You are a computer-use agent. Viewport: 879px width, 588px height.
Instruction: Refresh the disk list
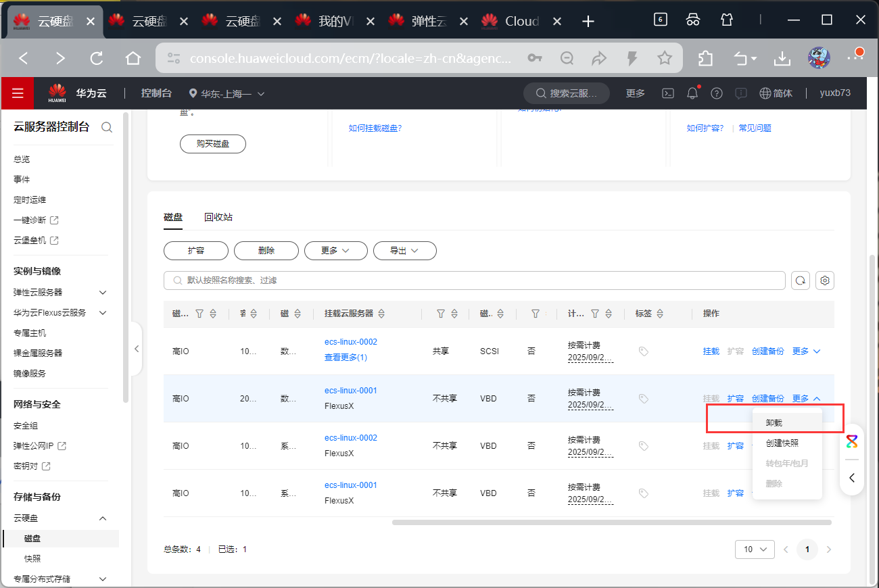tap(801, 280)
